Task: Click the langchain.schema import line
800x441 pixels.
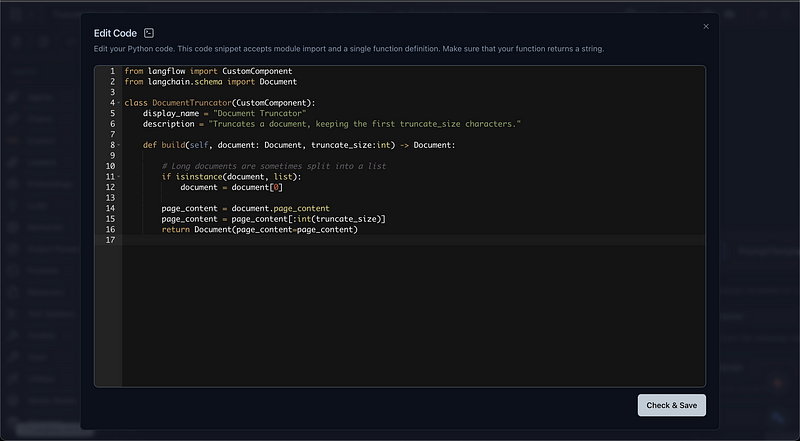Action: pyautogui.click(x=210, y=82)
